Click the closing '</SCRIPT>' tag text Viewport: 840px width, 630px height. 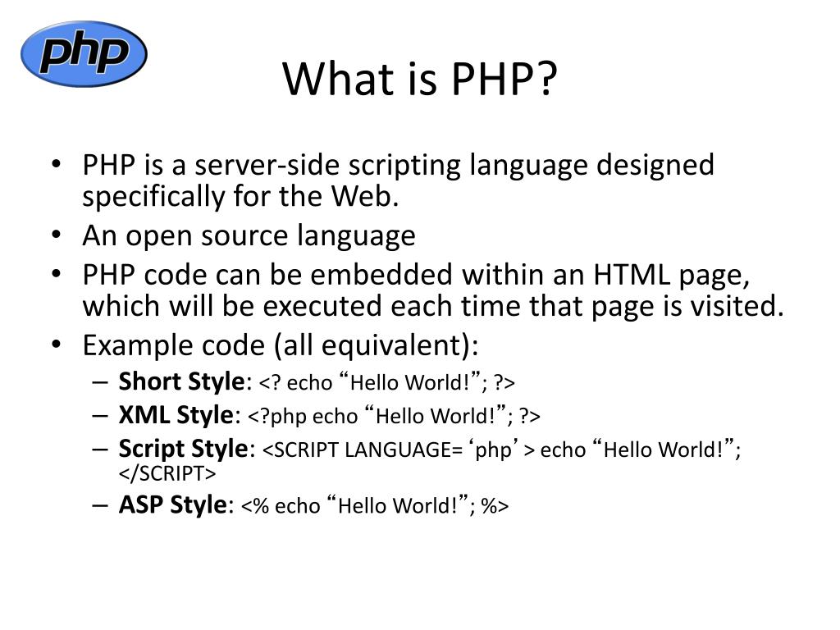pos(167,473)
